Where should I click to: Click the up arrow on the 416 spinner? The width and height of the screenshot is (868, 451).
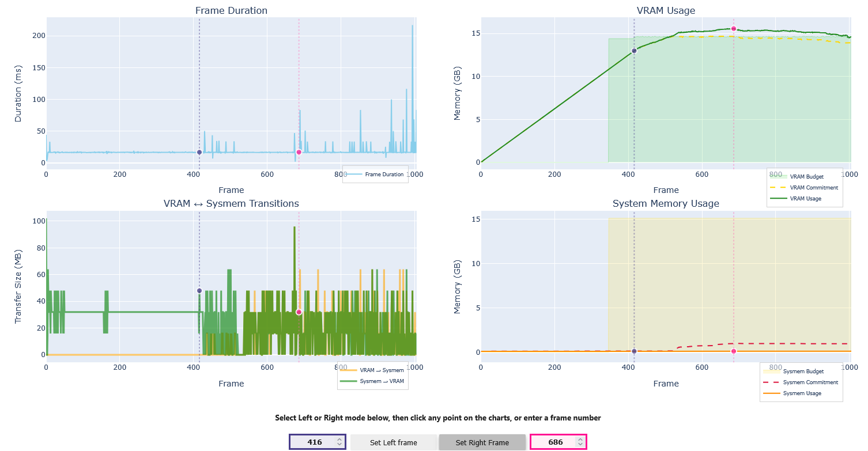339,438
